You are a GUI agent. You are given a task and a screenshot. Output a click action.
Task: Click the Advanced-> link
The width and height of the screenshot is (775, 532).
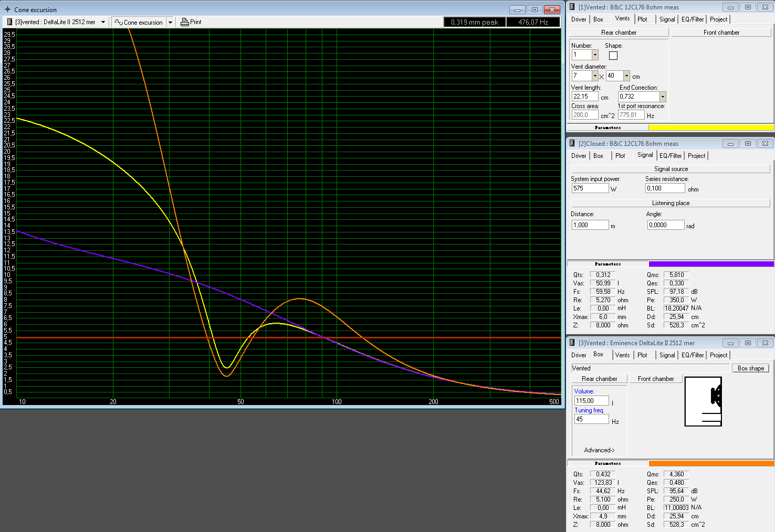point(599,450)
